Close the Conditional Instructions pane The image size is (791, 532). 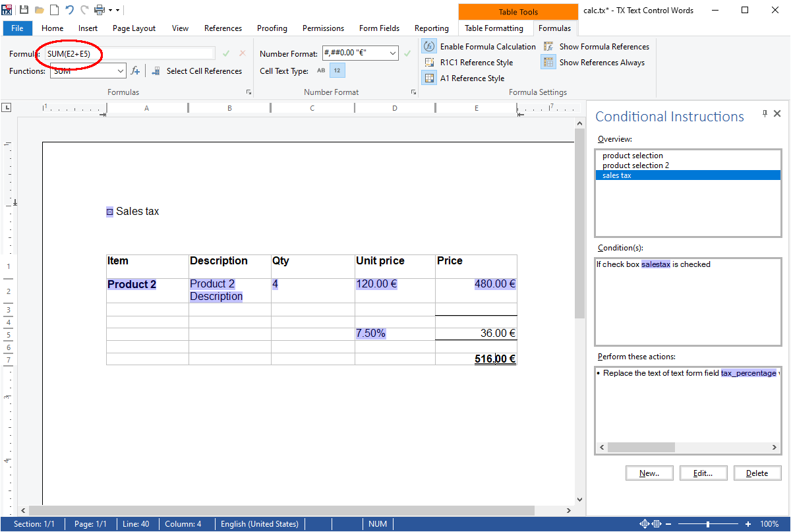pos(777,113)
